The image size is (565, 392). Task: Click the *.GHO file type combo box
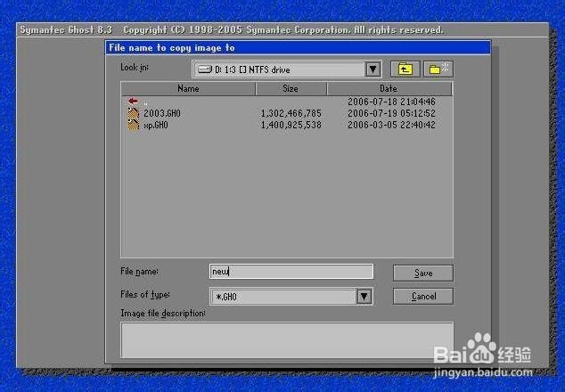(291, 297)
